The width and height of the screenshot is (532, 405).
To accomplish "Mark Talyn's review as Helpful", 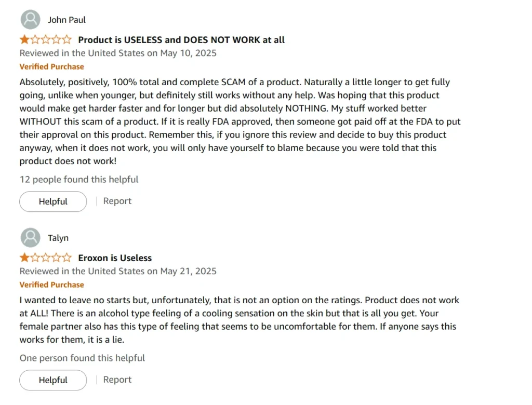I will pos(53,380).
